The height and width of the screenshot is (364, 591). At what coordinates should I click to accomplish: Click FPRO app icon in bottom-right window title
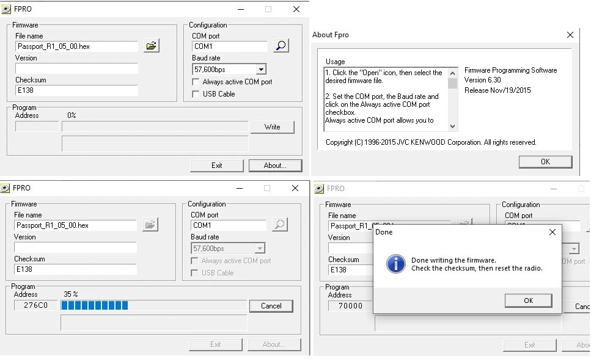point(319,188)
